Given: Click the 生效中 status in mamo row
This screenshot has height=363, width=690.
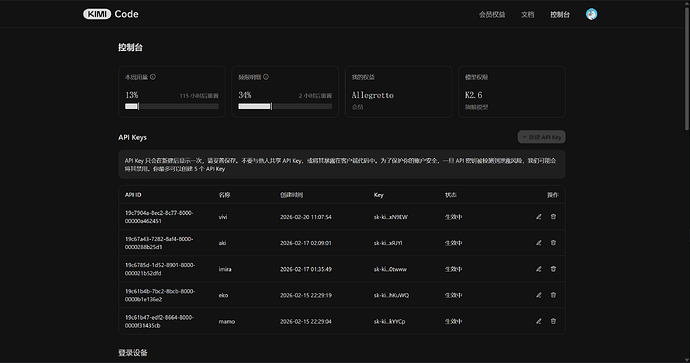Looking at the screenshot, I should pos(453,321).
